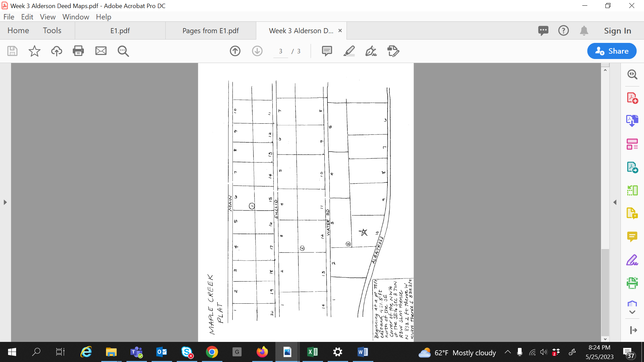Image resolution: width=644 pixels, height=362 pixels.
Task: Toggle the Highlight text tool
Action: 349,51
